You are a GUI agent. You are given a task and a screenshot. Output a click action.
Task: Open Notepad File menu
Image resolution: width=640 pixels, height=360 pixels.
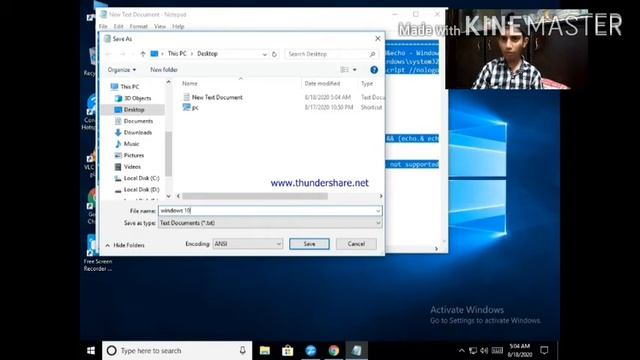click(103, 26)
